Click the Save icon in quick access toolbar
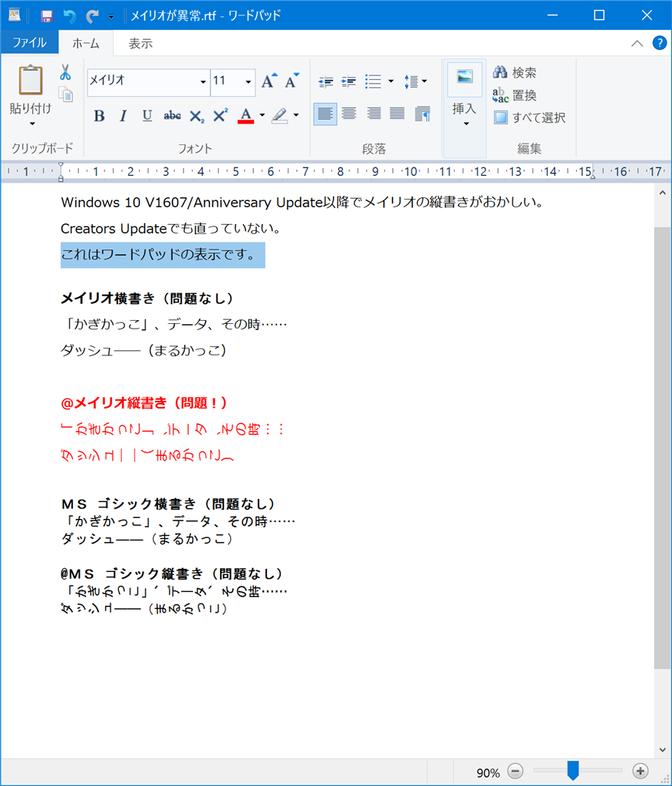The height and width of the screenshot is (786, 672). coord(47,17)
